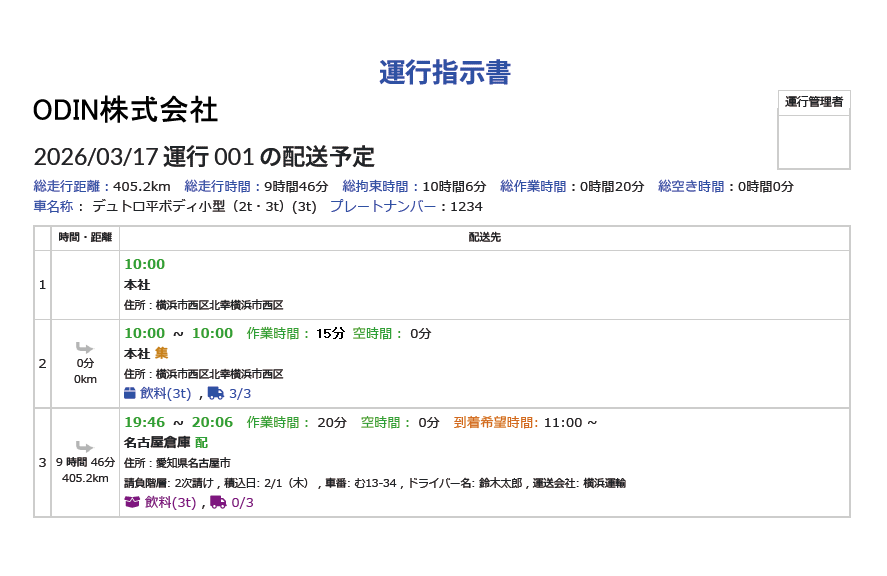Click the blue truck icon beside 3/3
Viewport: 887px width, 576px height.
pos(215,393)
